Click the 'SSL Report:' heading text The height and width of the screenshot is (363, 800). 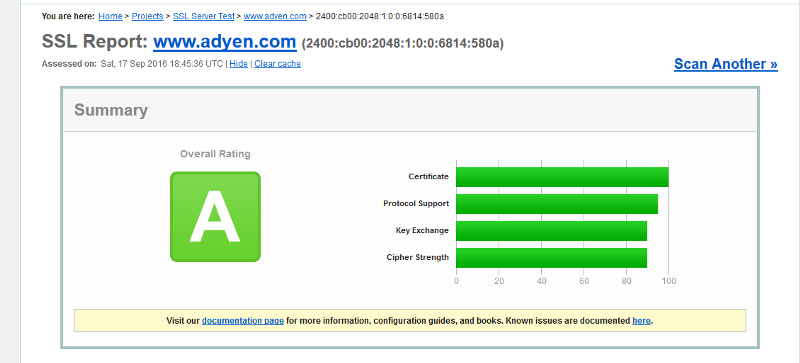coord(95,41)
